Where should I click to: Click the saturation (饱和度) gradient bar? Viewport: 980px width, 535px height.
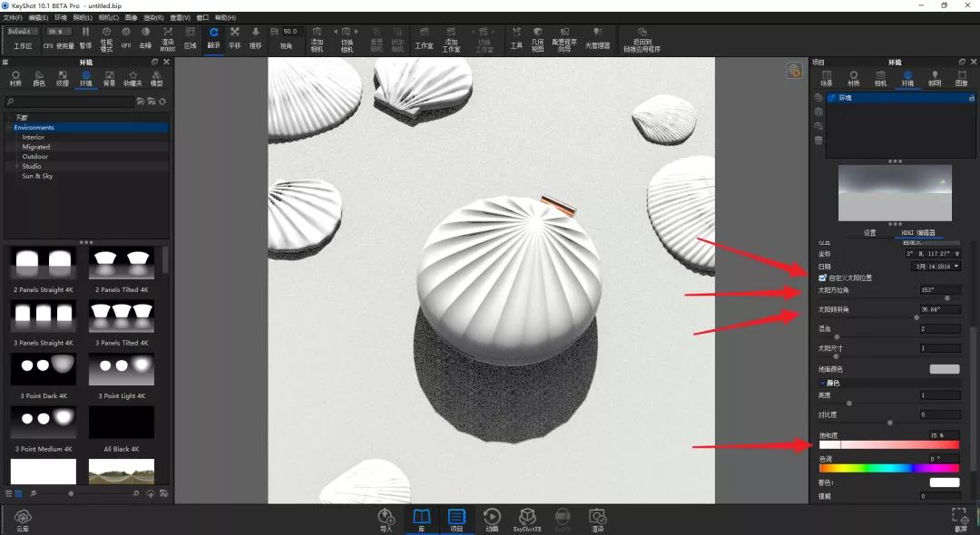(888, 445)
